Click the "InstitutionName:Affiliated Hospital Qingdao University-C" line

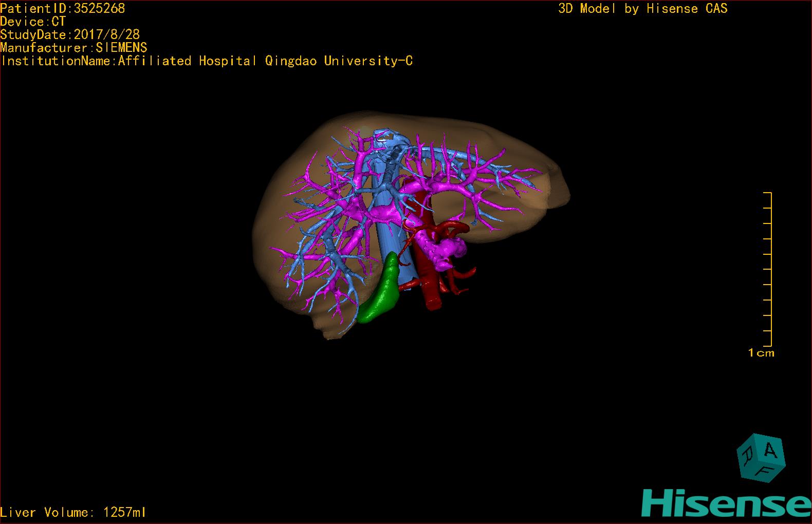207,61
